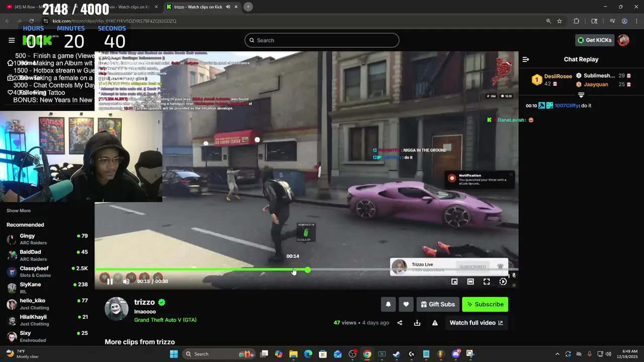
Task: Report clip with warning triangle icon
Action: tap(435, 323)
